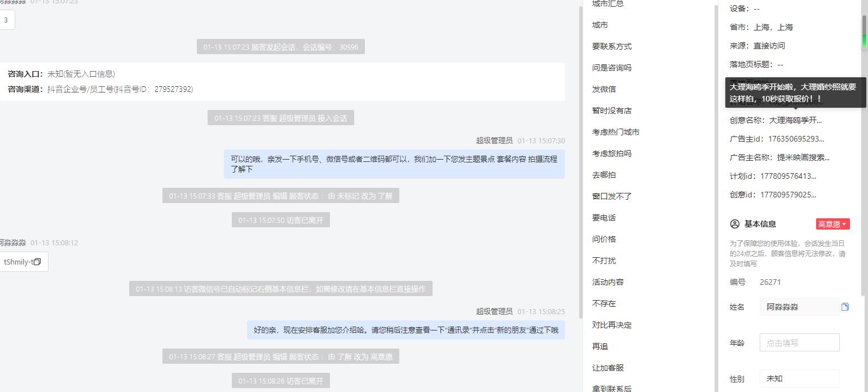Click the 省市：上海，上海 line
This screenshot has width=868, height=392.
[x=761, y=27]
